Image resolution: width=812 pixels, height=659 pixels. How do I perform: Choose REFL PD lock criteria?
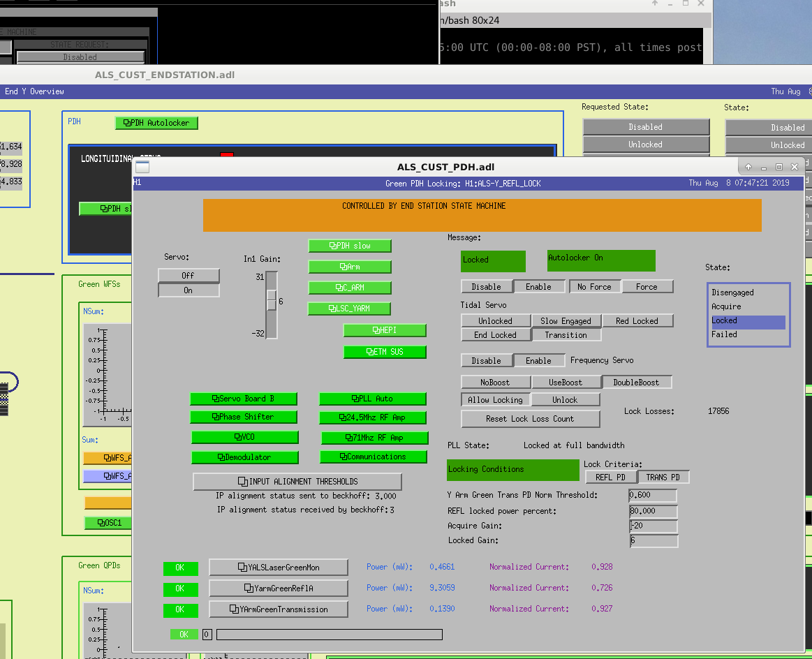(611, 477)
